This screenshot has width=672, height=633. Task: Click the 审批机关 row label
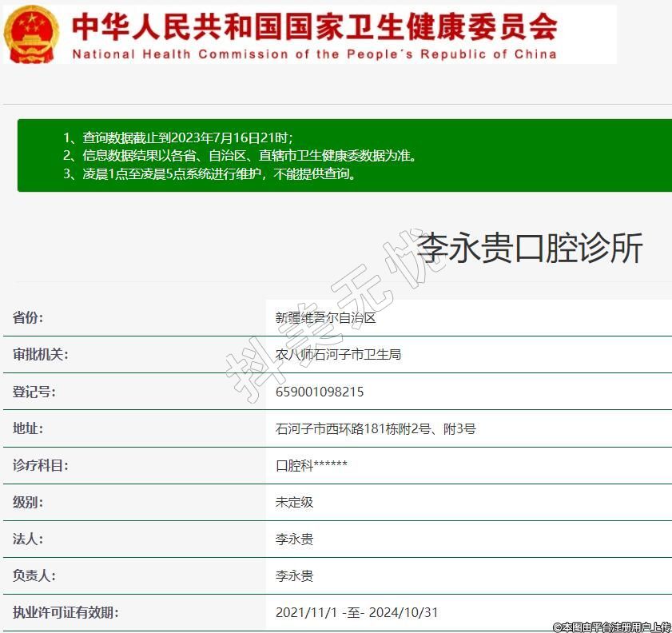pyautogui.click(x=41, y=354)
